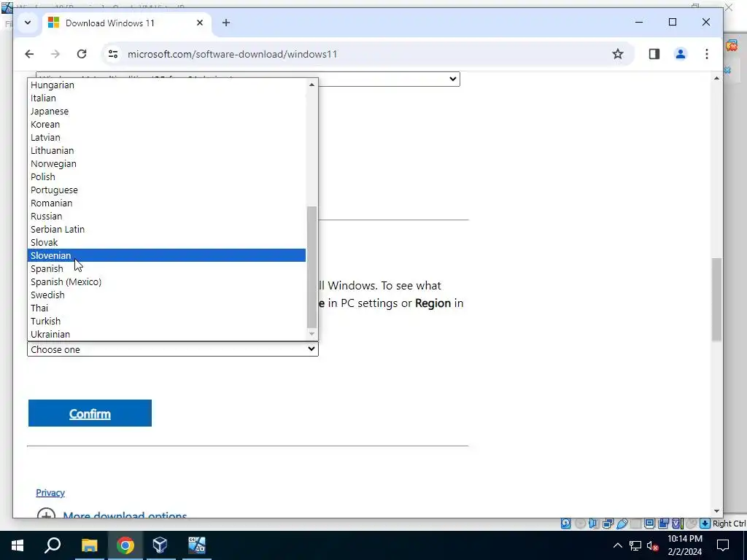Select Italian from the language list

tap(166, 98)
